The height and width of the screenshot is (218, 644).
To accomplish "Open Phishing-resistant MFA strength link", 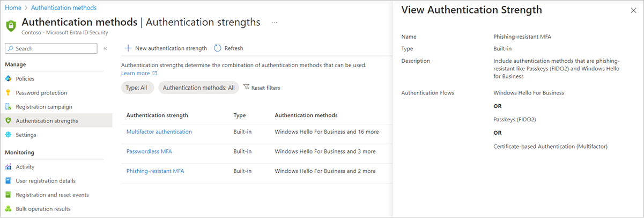I will [x=156, y=171].
